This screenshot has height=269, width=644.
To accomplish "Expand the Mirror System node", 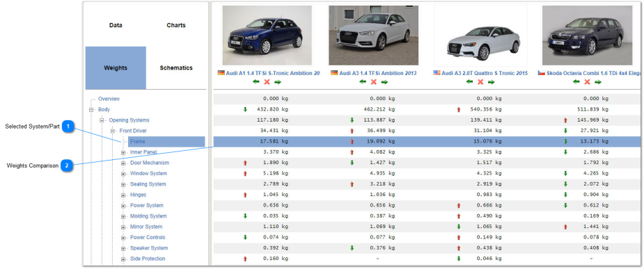I will click(x=123, y=227).
